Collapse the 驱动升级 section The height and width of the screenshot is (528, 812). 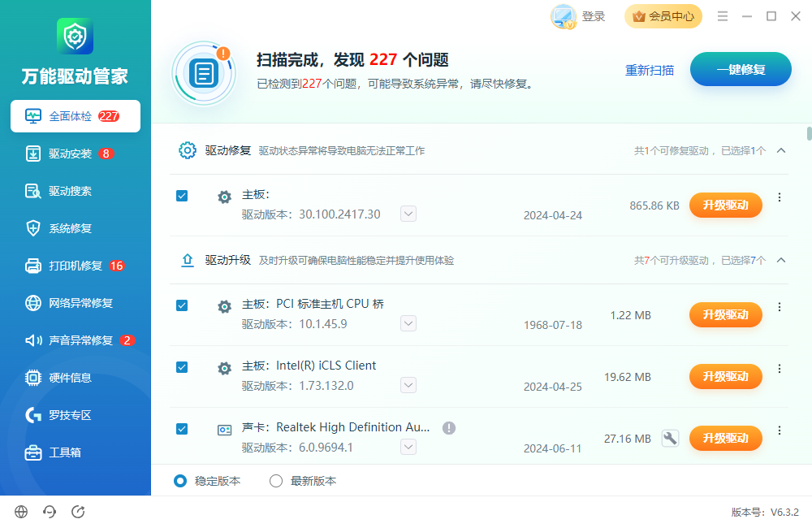point(781,260)
